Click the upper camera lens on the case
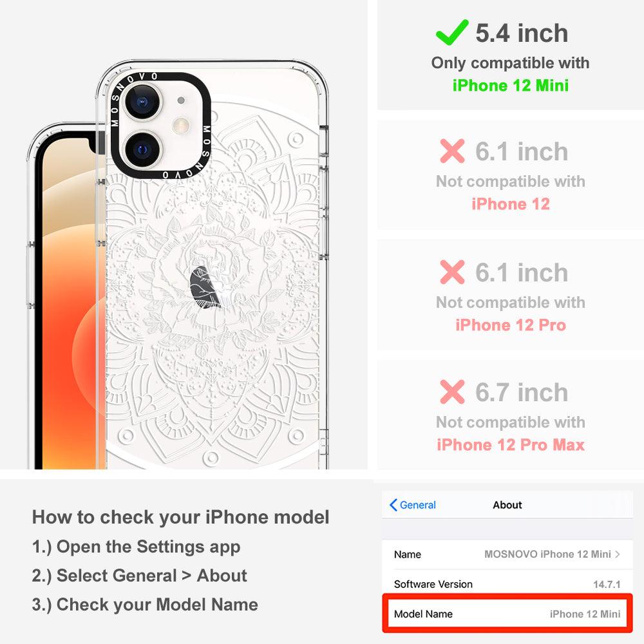 click(142, 102)
